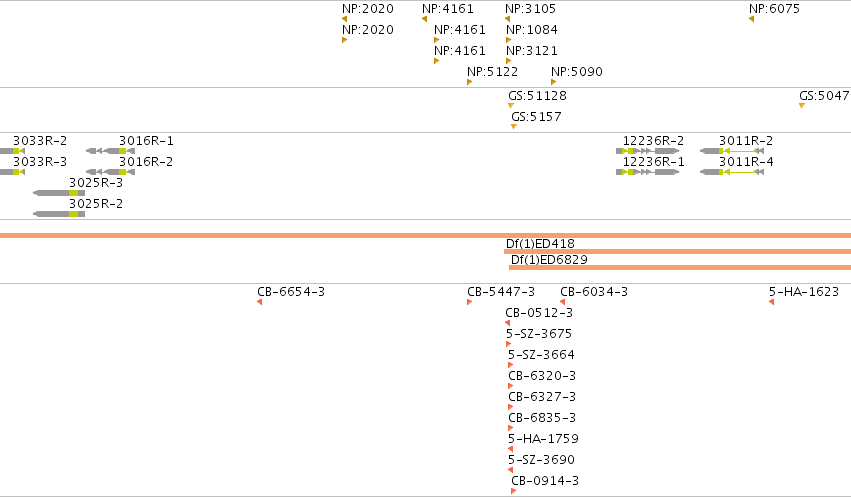This screenshot has width=851, height=497.
Task: Open the 5-HA-1759 insertion feature
Action: [511, 449]
